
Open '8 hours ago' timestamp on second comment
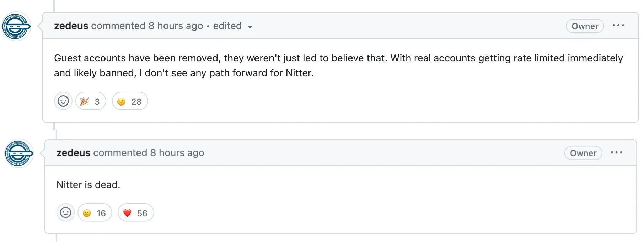[177, 153]
